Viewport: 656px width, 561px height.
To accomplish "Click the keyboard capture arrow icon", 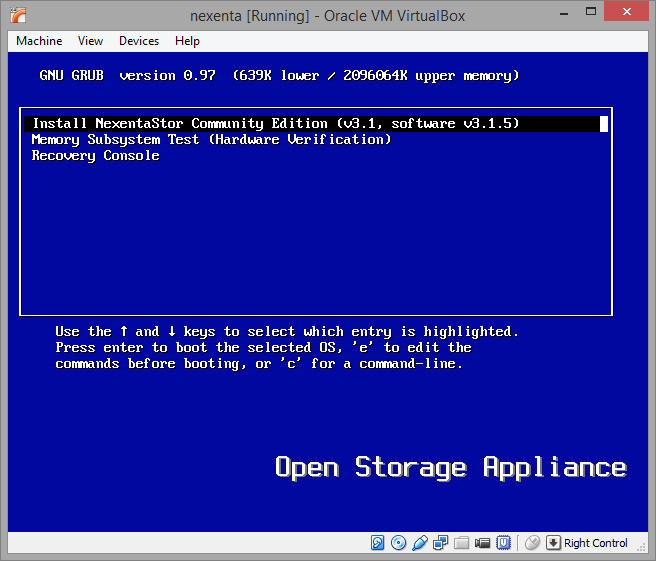I will pyautogui.click(x=553, y=543).
